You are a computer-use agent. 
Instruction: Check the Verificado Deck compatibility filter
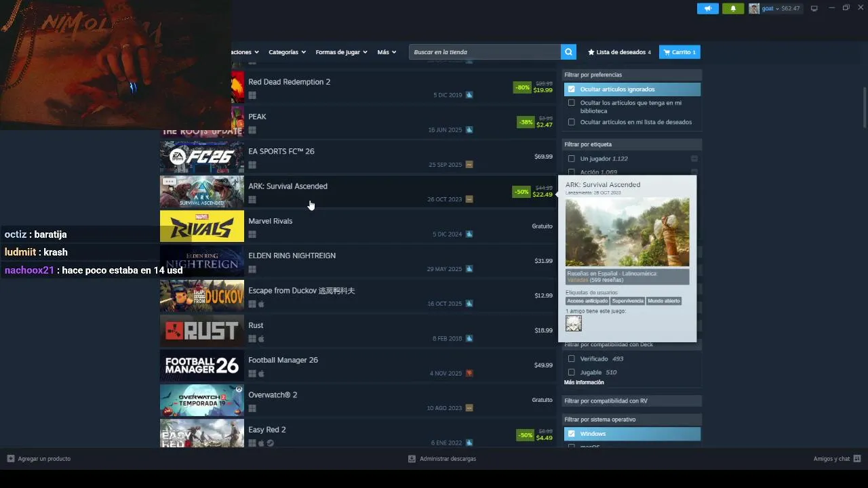click(572, 359)
